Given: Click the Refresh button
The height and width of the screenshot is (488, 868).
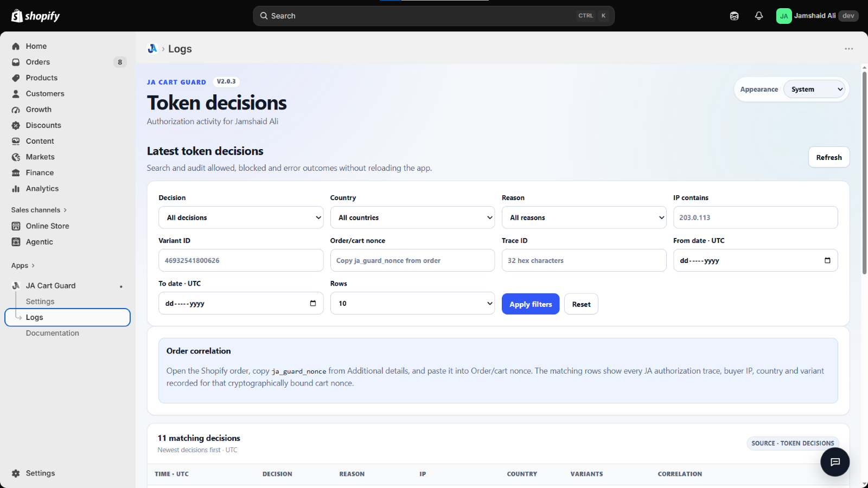Looking at the screenshot, I should pyautogui.click(x=829, y=157).
